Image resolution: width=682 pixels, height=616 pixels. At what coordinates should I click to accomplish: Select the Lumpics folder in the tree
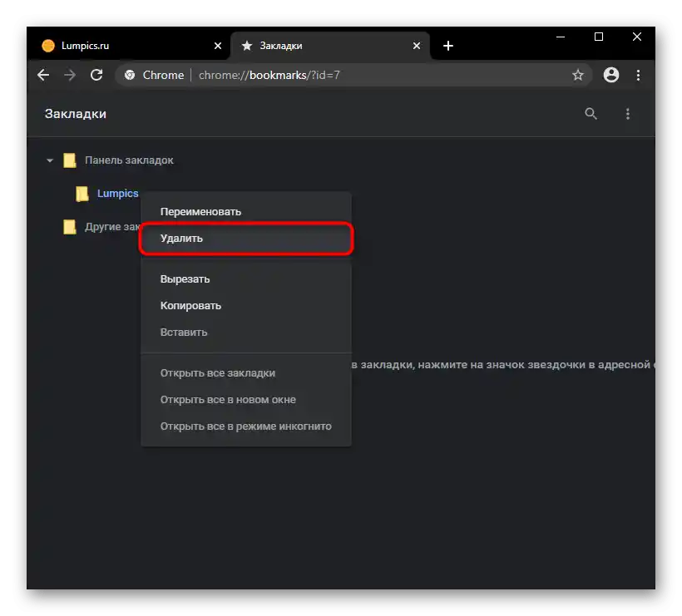(x=118, y=194)
